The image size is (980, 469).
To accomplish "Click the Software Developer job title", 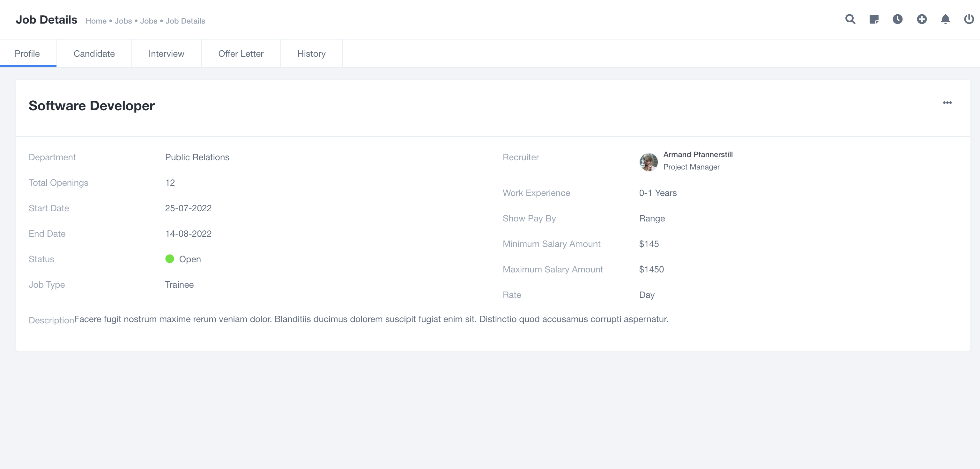I will [92, 106].
